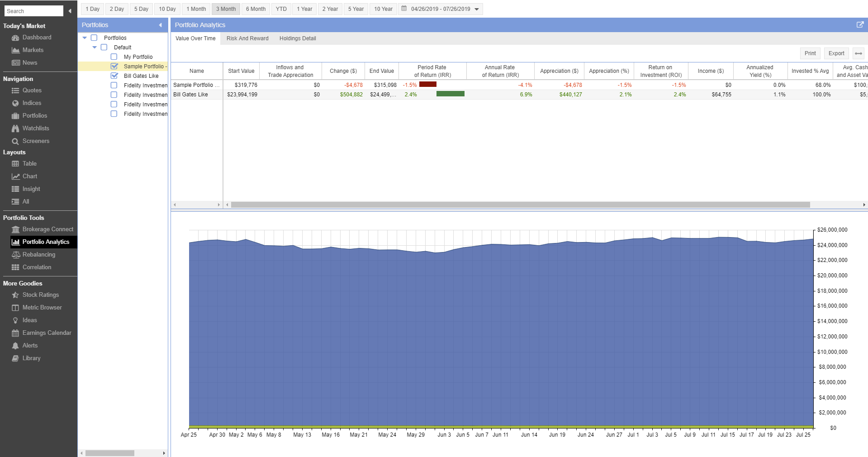The width and height of the screenshot is (868, 457).
Task: Open the Watchlists panel
Action: [36, 128]
